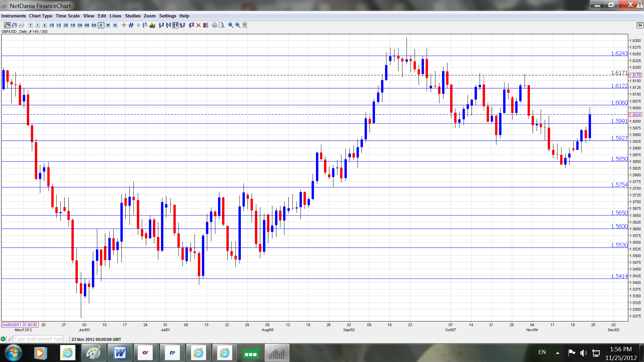Image resolution: width=644 pixels, height=362 pixels.
Task: Switch to Monthly (M) time scale
Action: click(115, 25)
